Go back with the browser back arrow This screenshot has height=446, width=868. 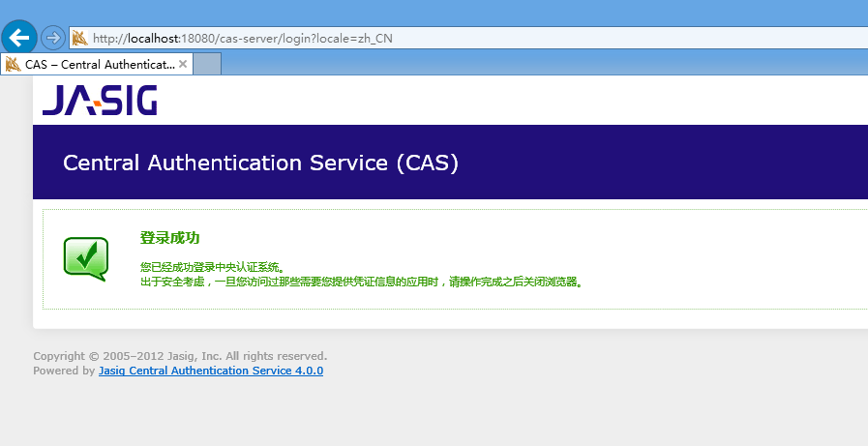pos(19,38)
